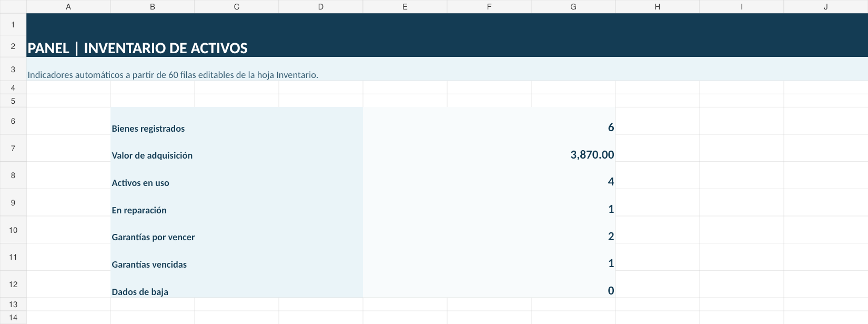The width and height of the screenshot is (868, 324).
Task: Select row 9 header
Action: pos(13,203)
